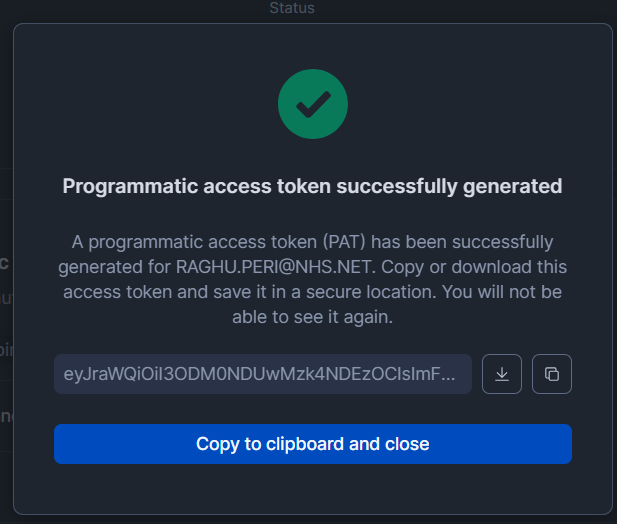Download the generated access token
Viewport: 617px width, 524px height.
[502, 374]
